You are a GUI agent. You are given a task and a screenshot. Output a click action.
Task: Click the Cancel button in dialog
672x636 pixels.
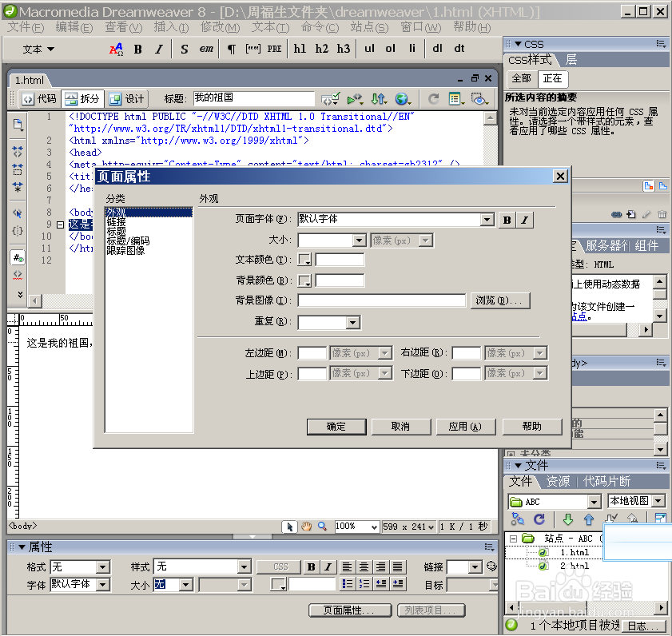[400, 427]
